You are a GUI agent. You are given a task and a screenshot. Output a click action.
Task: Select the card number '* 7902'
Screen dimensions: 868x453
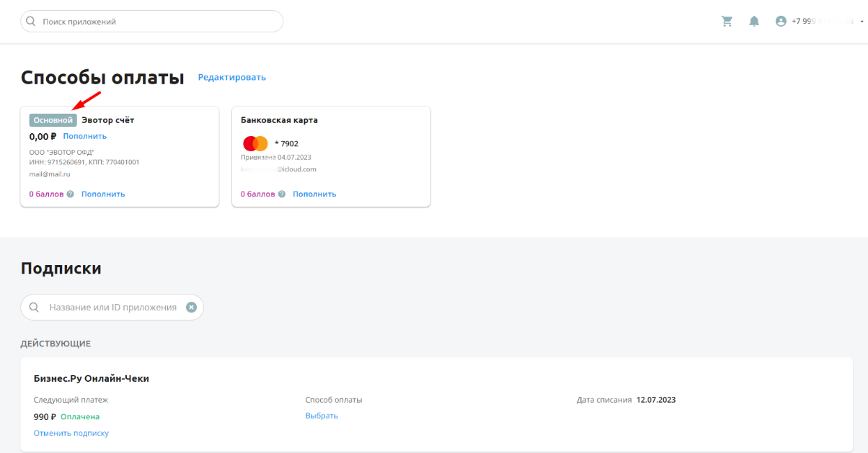286,143
